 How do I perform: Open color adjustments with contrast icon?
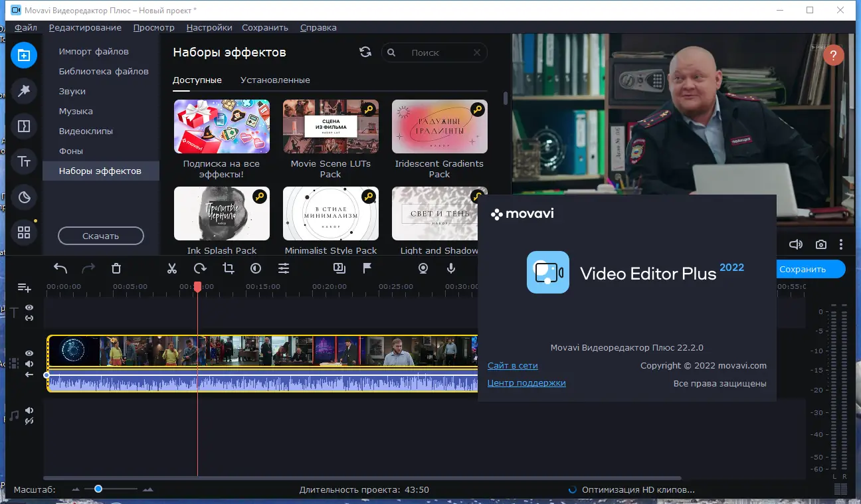point(256,268)
